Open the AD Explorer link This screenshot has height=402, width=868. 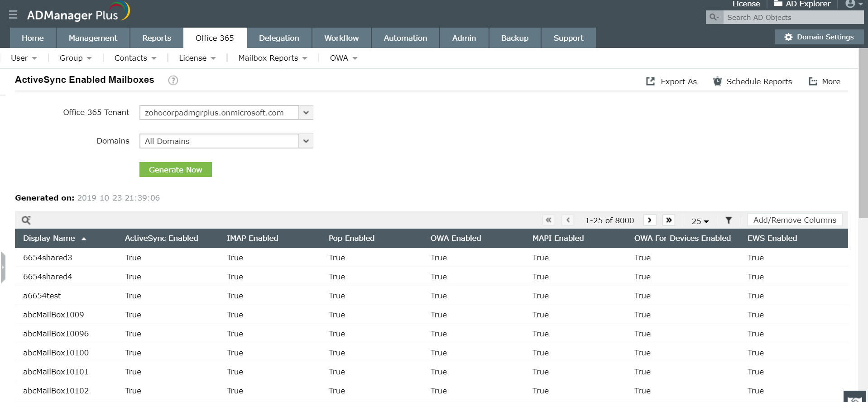[x=808, y=4]
